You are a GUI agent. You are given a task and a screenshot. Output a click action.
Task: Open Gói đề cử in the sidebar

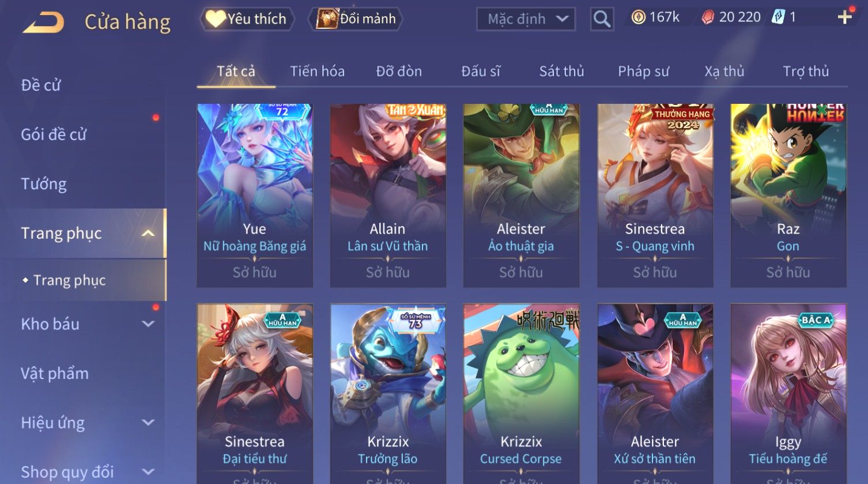[x=54, y=134]
